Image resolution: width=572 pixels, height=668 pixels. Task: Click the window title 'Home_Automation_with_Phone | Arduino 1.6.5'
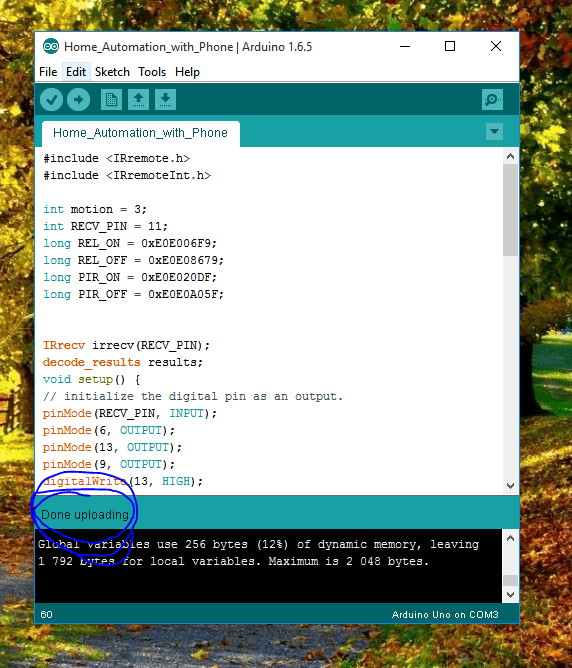point(188,47)
